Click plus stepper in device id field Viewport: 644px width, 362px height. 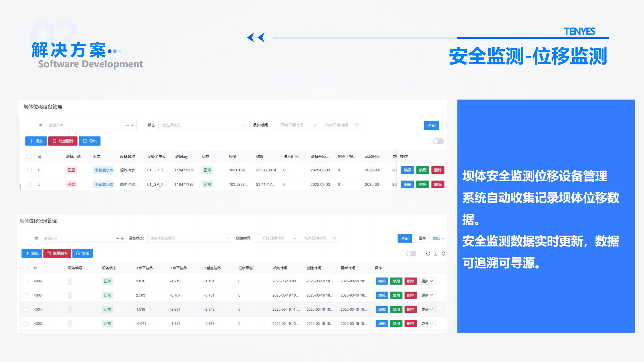click(132, 125)
